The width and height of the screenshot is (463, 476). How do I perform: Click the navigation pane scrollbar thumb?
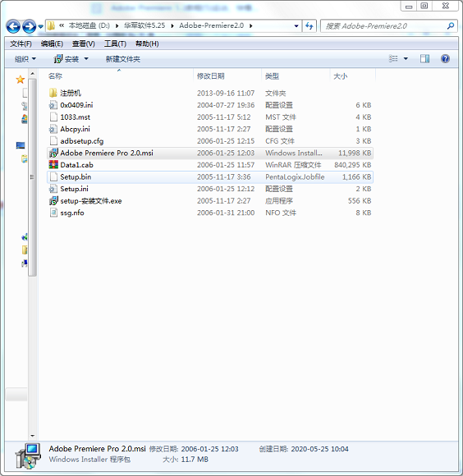click(32, 177)
